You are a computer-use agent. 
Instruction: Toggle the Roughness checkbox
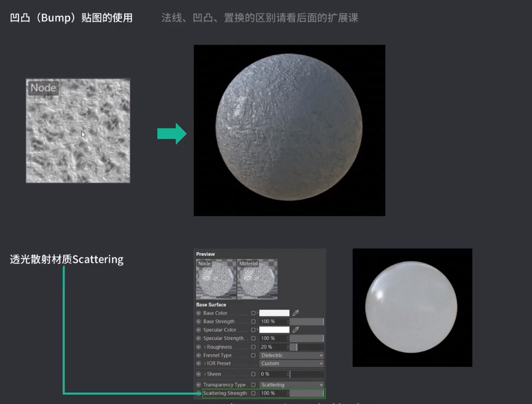(x=253, y=347)
